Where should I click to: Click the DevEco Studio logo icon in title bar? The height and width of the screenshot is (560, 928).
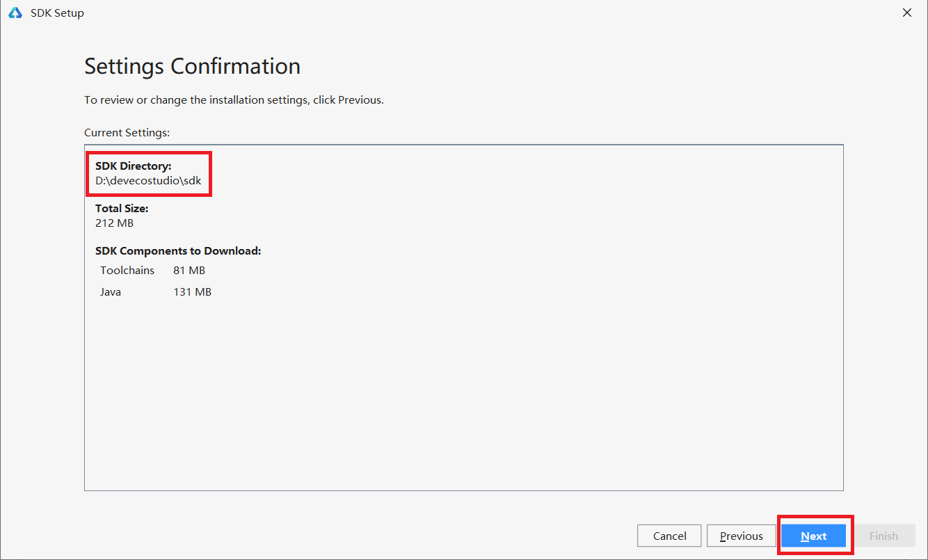tap(15, 13)
